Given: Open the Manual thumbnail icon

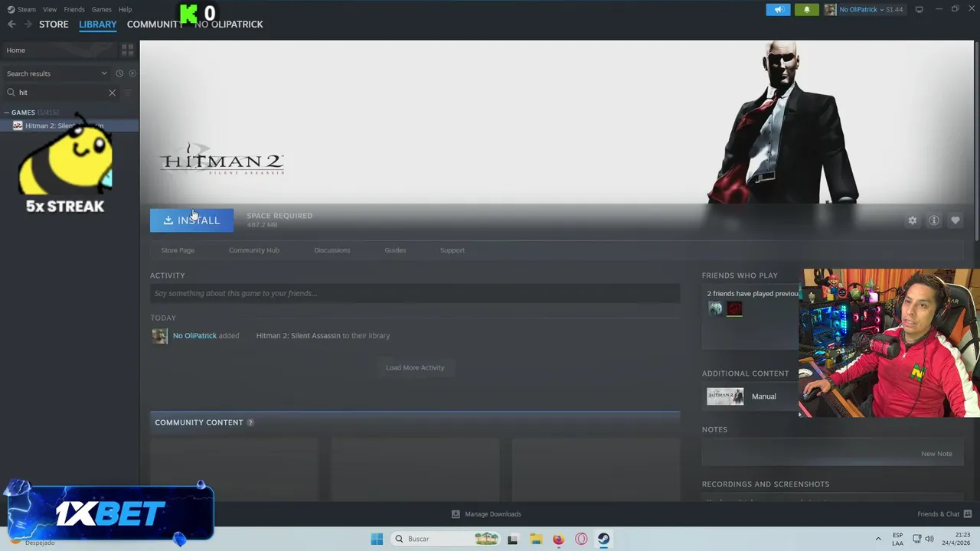Looking at the screenshot, I should 725,396.
